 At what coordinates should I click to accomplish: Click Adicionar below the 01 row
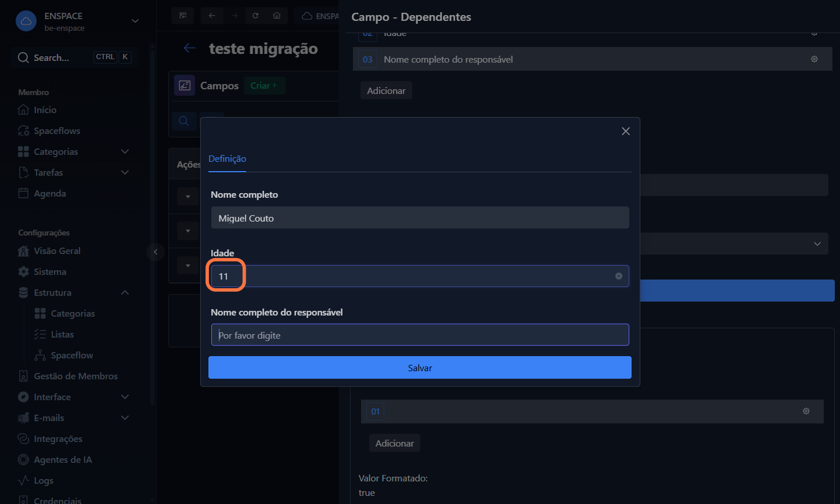pos(395,443)
